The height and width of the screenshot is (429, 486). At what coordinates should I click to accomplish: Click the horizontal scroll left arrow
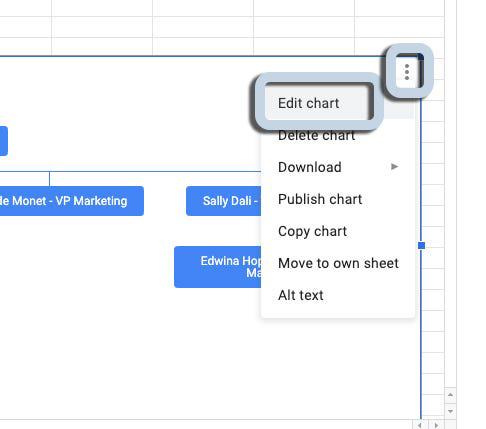[x=420, y=425]
